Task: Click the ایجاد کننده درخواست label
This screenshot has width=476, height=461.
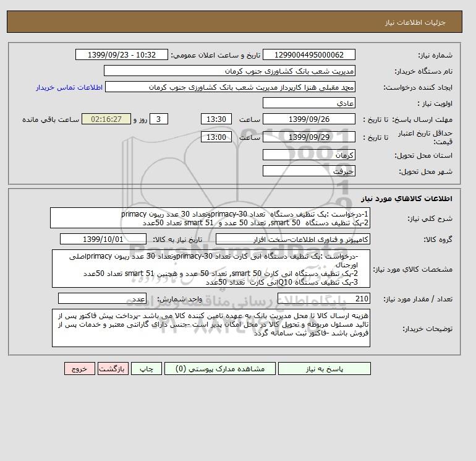Action: pos(418,87)
